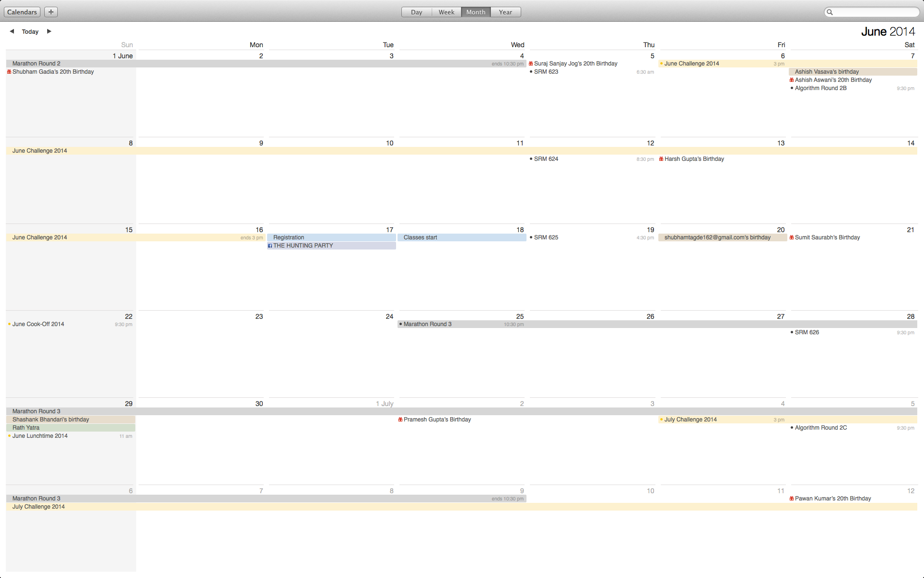Open the SRM 625 event

click(546, 237)
